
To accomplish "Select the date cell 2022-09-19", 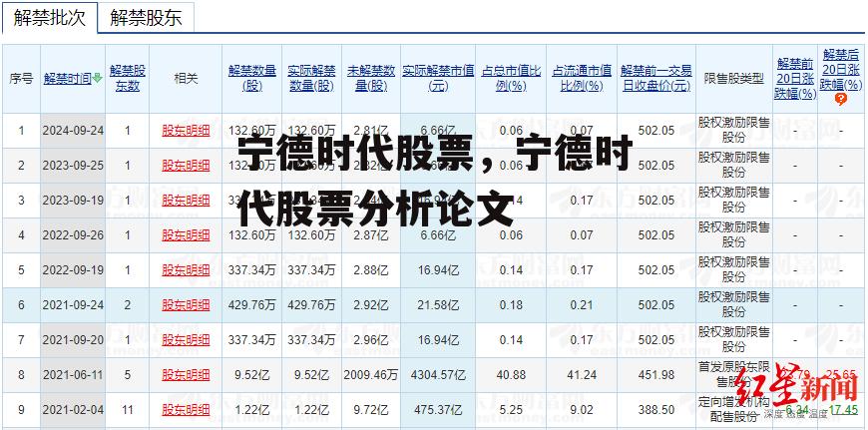I will pos(73,270).
